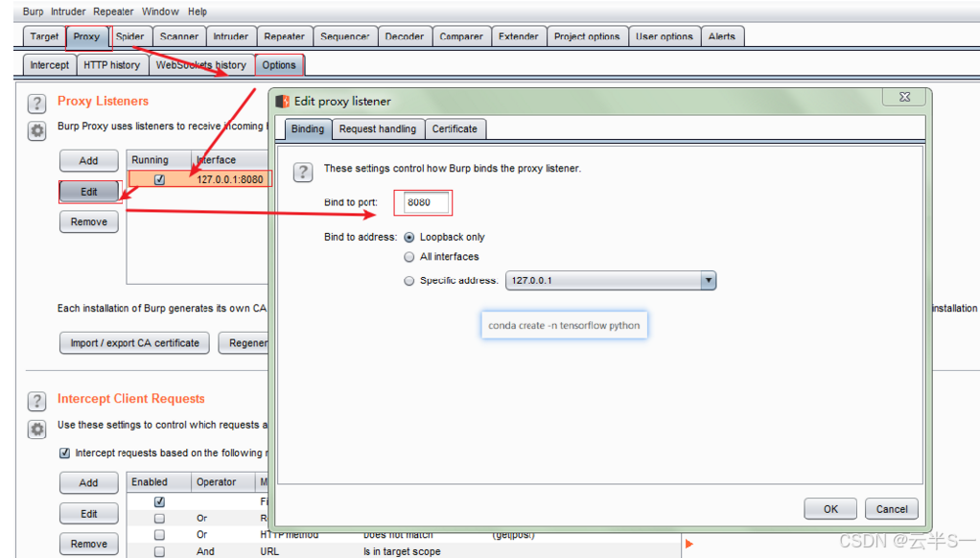980x558 pixels.
Task: Switch to Intruder main tab
Action: pyautogui.click(x=231, y=36)
